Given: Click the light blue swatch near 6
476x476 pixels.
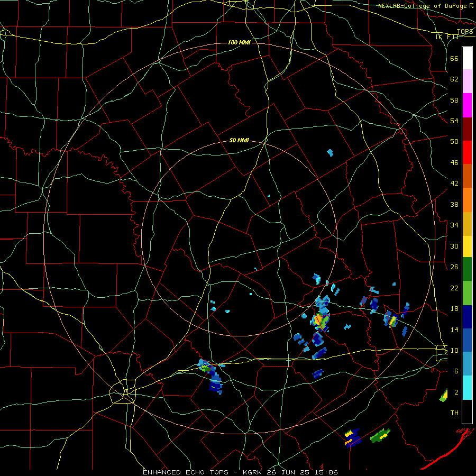Looking at the screenshot, I should pyautogui.click(x=467, y=364).
